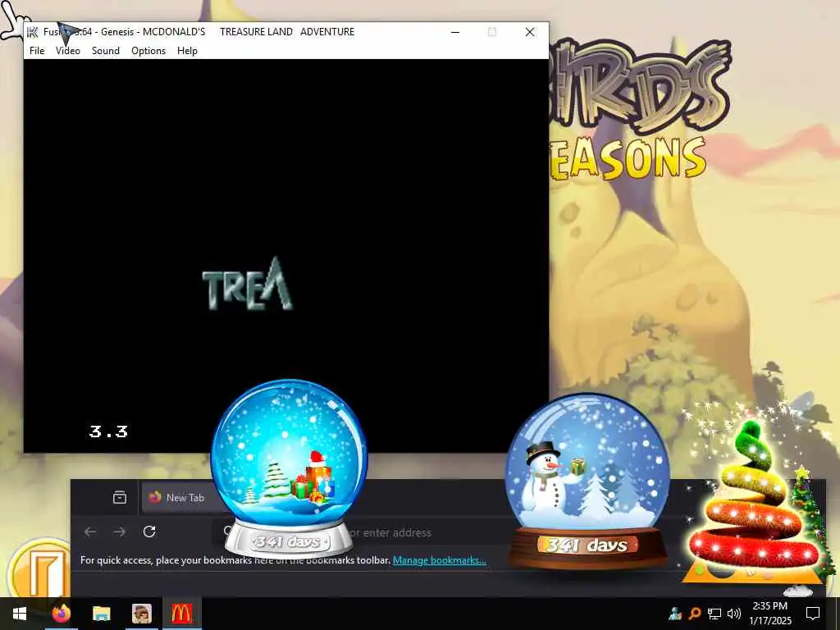Open the File menu in Fusion
This screenshot has width=840, height=630.
(37, 50)
